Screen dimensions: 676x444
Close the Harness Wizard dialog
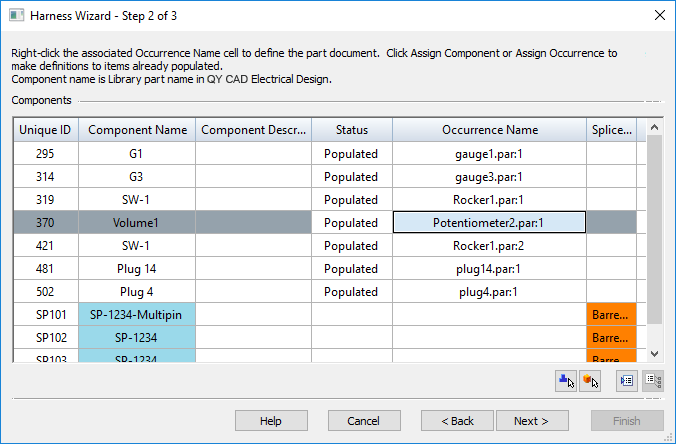(x=659, y=14)
